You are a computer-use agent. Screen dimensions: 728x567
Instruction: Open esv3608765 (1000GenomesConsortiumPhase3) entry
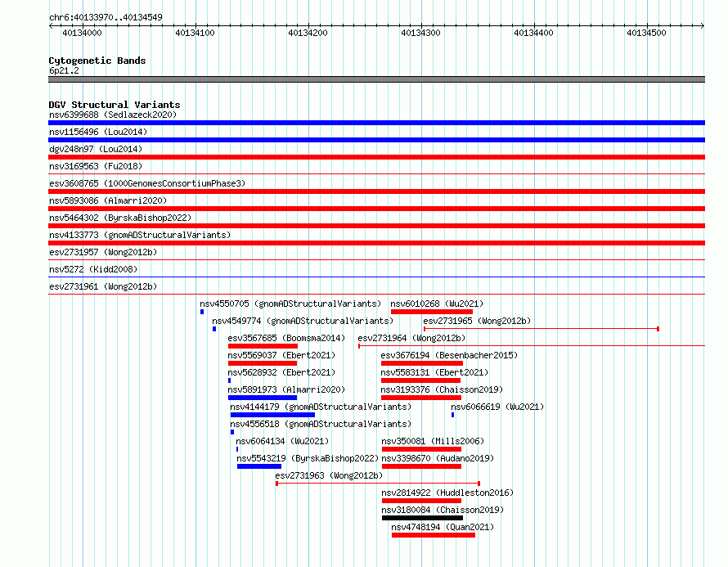147,183
